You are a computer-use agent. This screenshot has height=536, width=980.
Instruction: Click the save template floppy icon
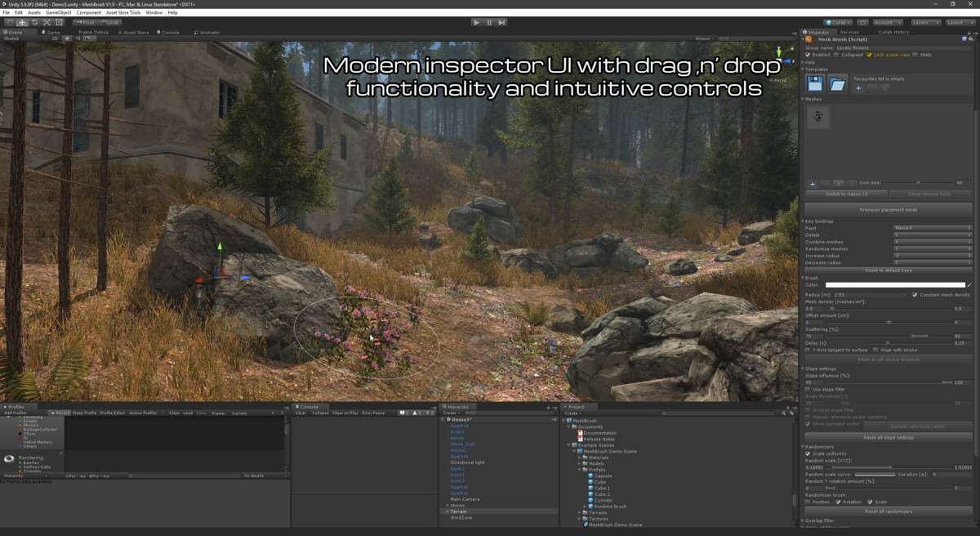point(815,83)
